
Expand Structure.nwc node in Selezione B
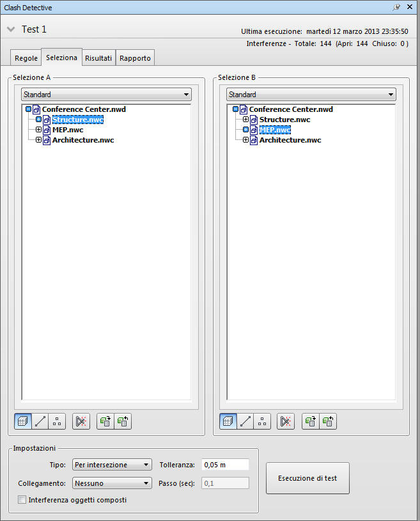pyautogui.click(x=246, y=120)
